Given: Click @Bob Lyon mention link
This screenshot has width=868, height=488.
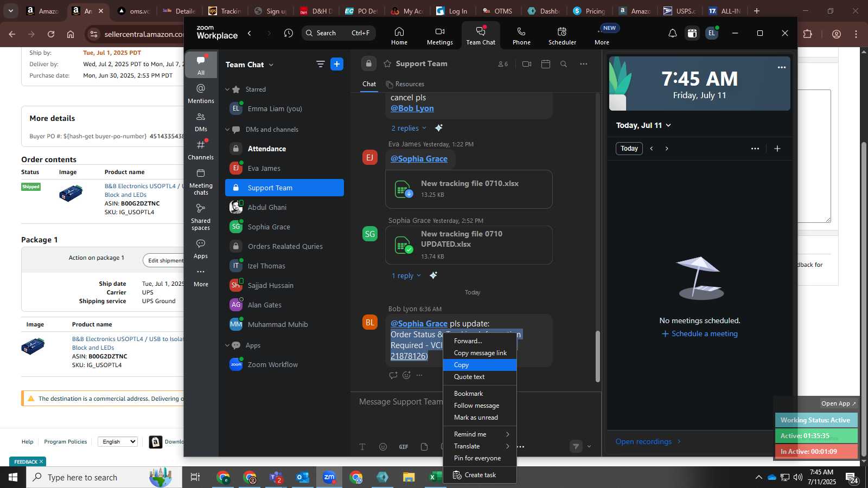Looking at the screenshot, I should (x=412, y=108).
